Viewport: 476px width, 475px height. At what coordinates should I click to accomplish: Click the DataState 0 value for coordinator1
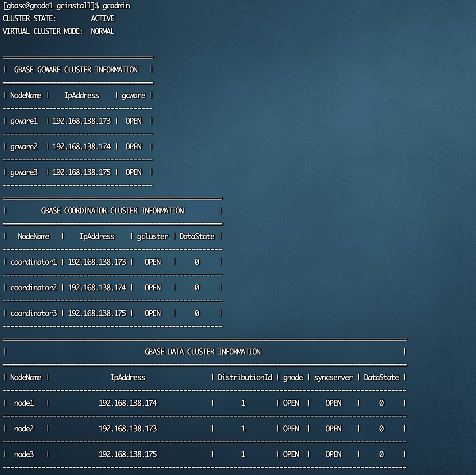[x=197, y=262]
